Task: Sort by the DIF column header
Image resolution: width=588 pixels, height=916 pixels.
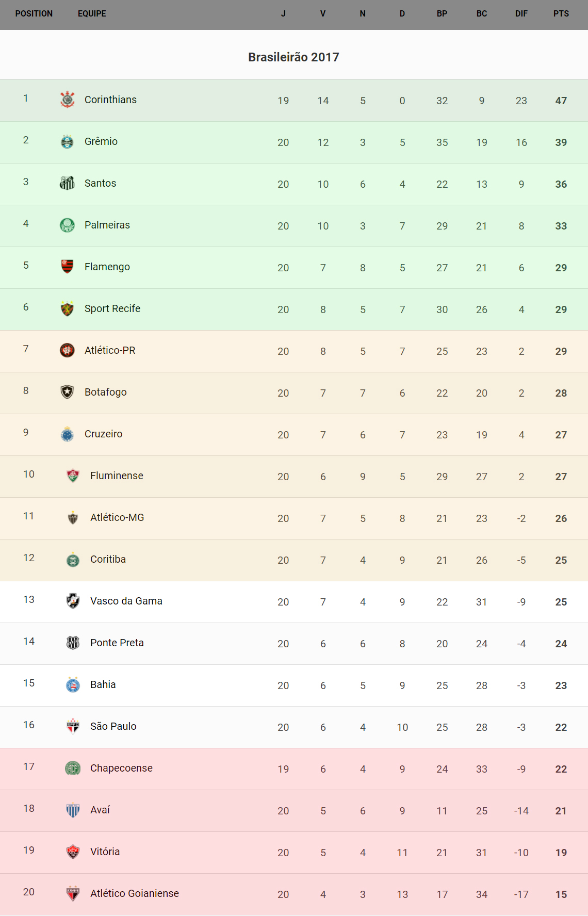Action: coord(521,14)
